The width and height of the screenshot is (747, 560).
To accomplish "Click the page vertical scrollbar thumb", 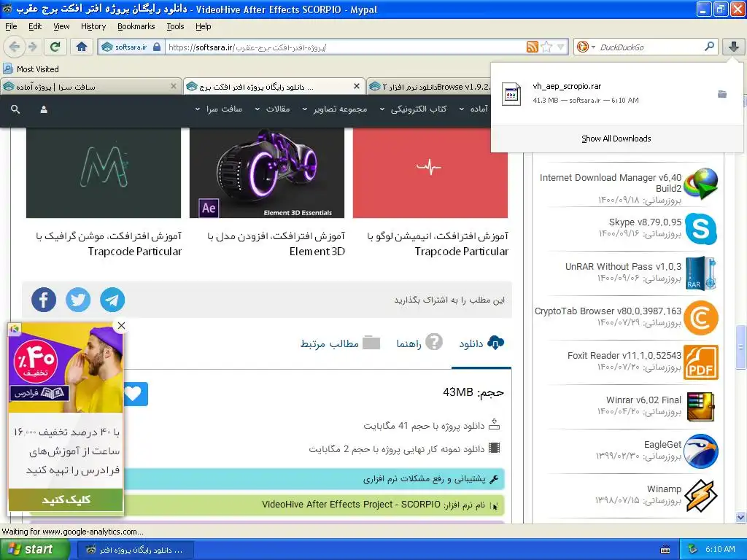I will (x=740, y=346).
